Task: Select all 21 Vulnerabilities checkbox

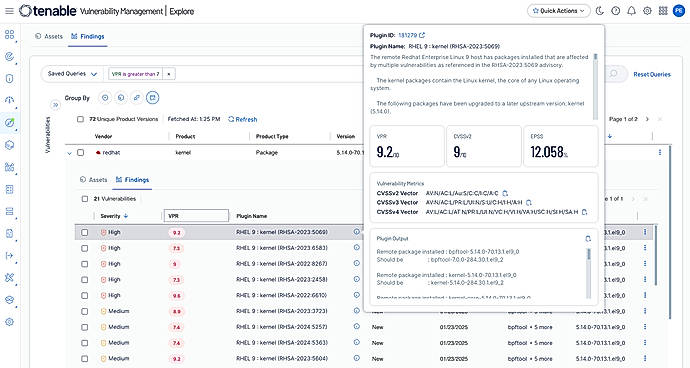Action: (84, 199)
